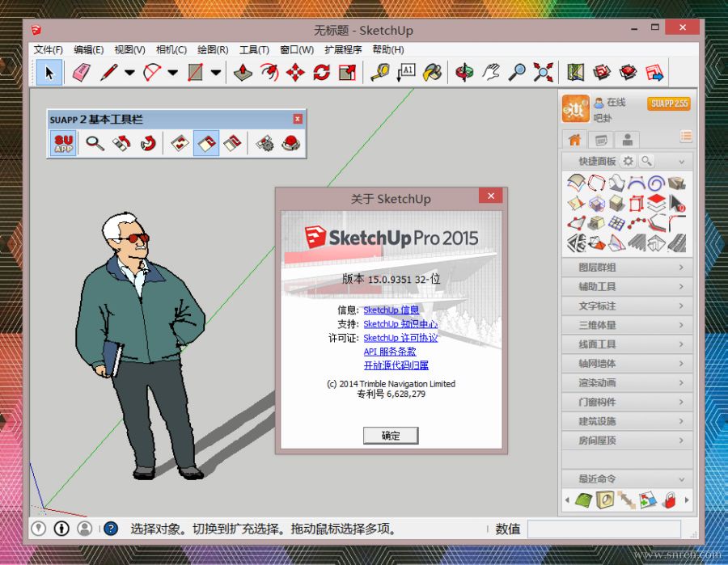
Task: Open the SketchUp 许可协议 link
Action: [400, 338]
